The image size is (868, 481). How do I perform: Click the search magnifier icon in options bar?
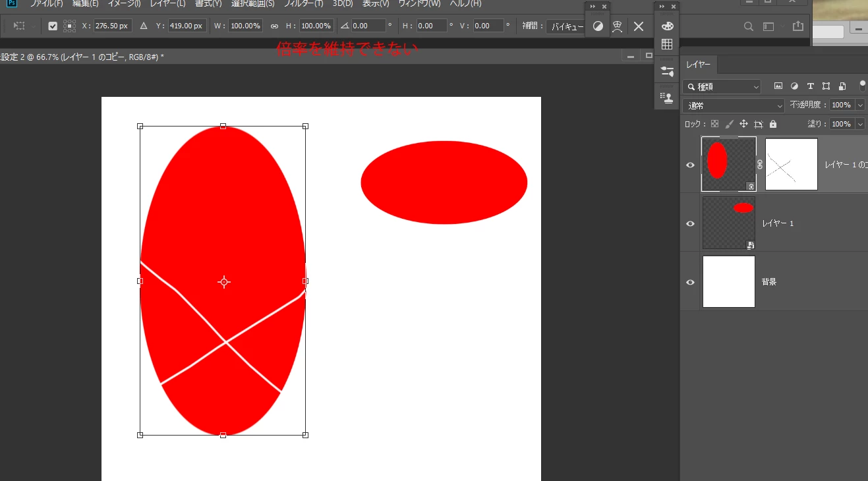(x=749, y=26)
